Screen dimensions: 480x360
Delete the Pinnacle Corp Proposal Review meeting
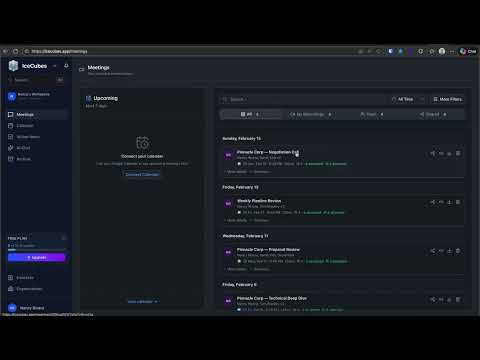(458, 251)
